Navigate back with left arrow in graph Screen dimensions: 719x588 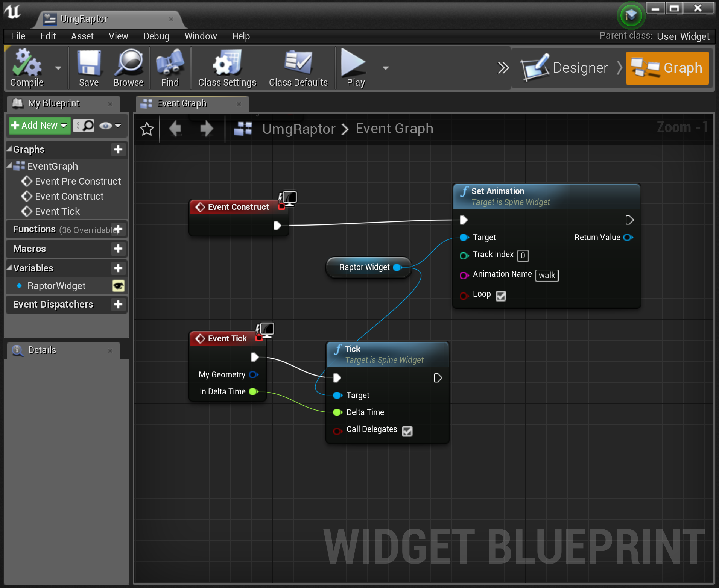pos(175,129)
